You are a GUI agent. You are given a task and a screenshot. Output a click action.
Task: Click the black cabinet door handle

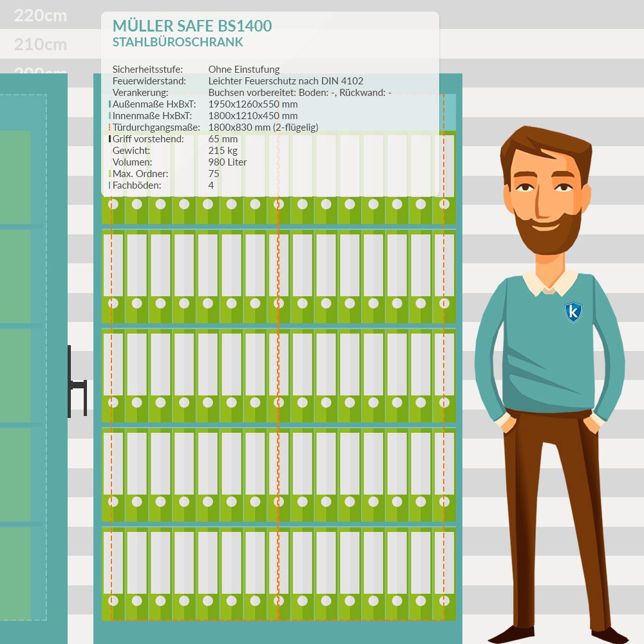[77, 385]
